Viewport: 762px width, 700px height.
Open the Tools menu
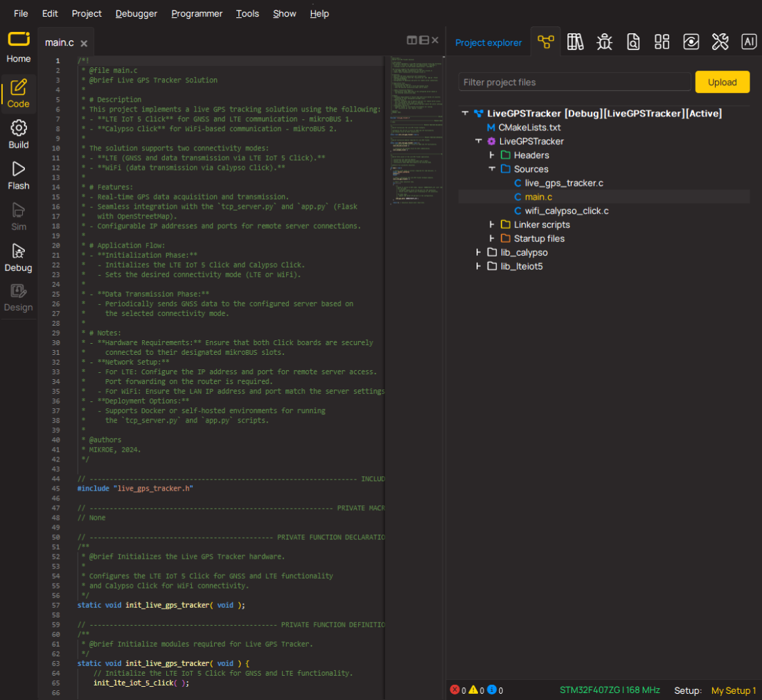coord(247,14)
